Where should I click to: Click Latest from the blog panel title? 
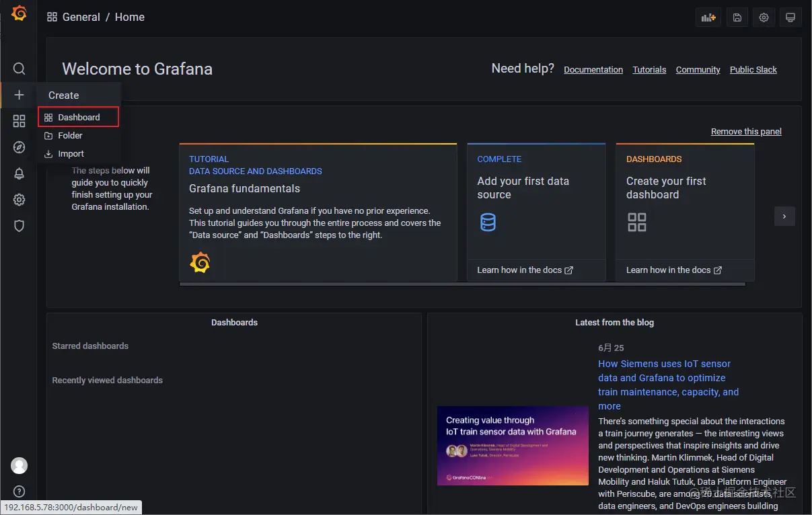[x=614, y=322]
